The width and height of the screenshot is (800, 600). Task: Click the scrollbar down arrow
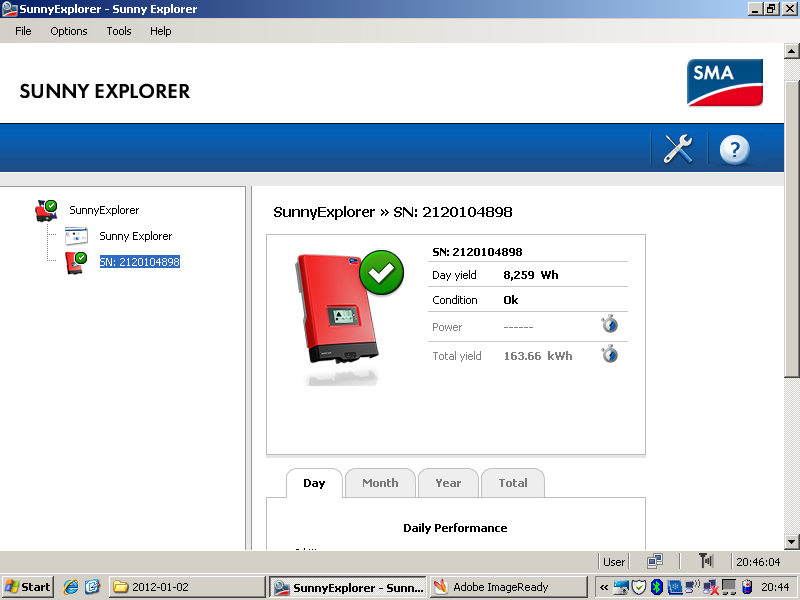tap(791, 541)
